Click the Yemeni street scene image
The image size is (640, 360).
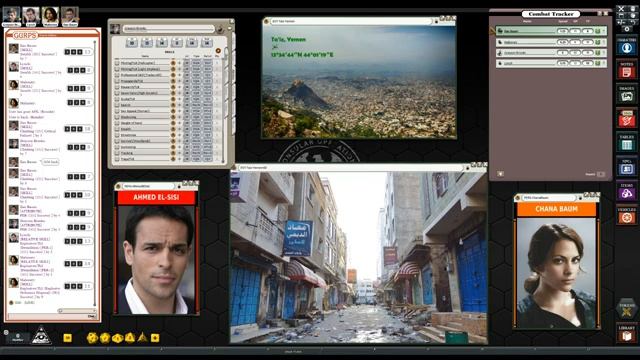tap(359, 257)
